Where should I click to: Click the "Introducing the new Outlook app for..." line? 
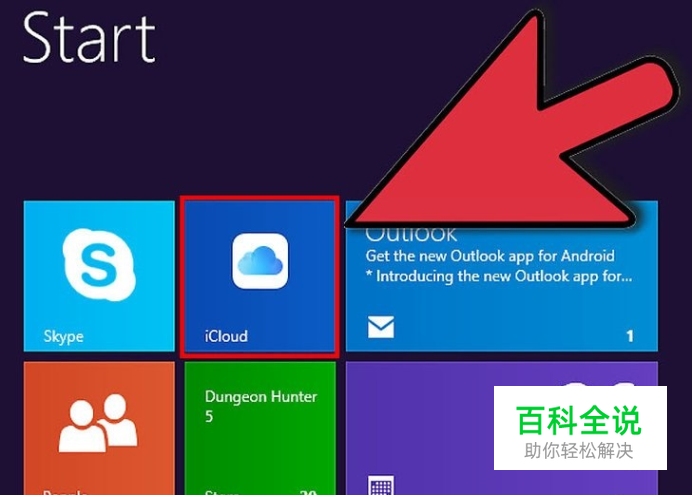coord(499,276)
